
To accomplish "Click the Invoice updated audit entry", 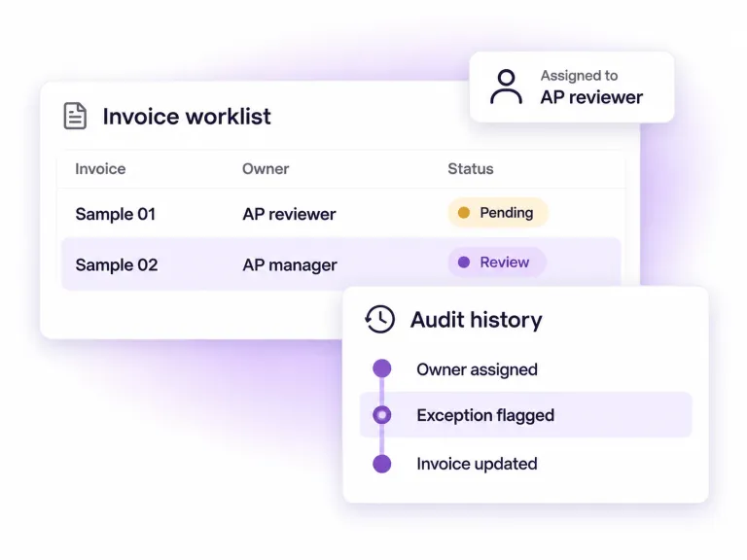I will (477, 464).
